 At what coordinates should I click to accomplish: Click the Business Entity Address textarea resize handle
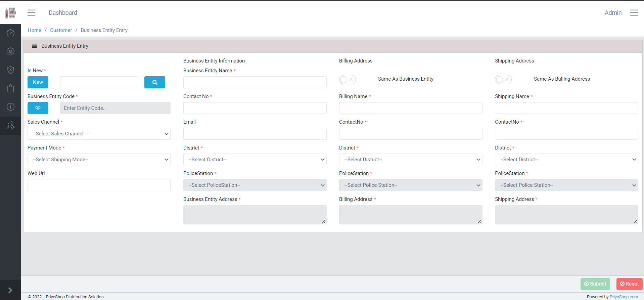click(x=324, y=222)
